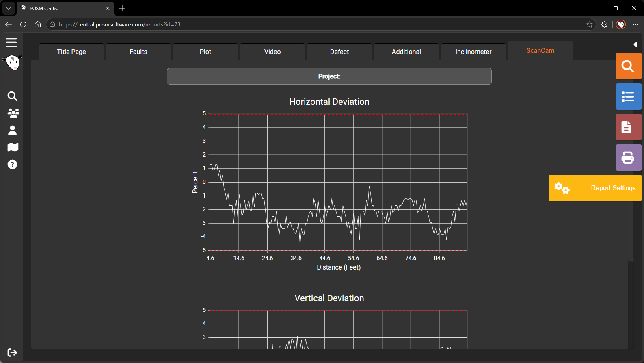Viewport: 644px width, 363px height.
Task: Open the user groups icon in sidebar
Action: pyautogui.click(x=13, y=113)
